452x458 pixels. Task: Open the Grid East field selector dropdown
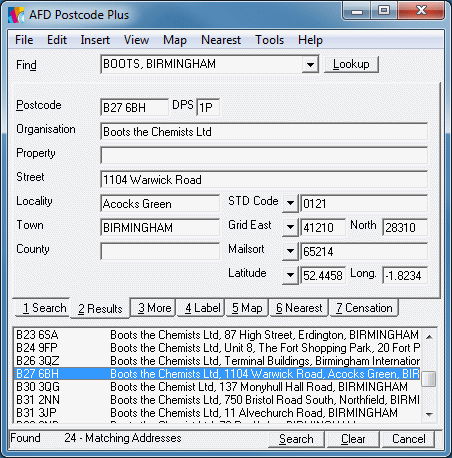(x=290, y=227)
